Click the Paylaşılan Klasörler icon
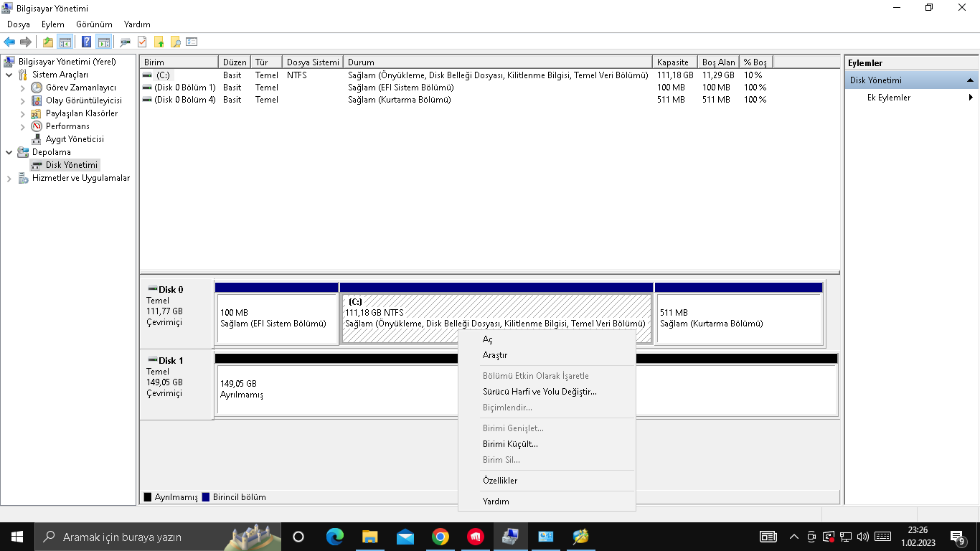Image resolution: width=980 pixels, height=551 pixels. 37,113
